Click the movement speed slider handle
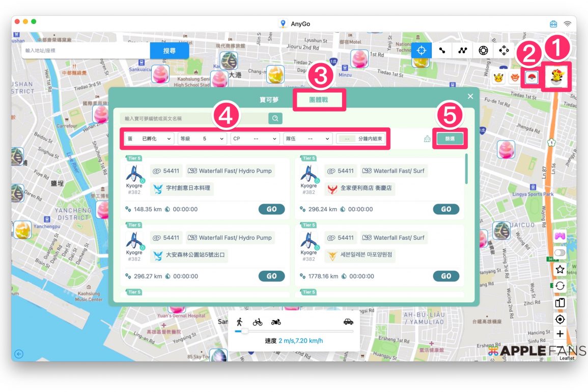The image size is (588, 392). click(245, 331)
